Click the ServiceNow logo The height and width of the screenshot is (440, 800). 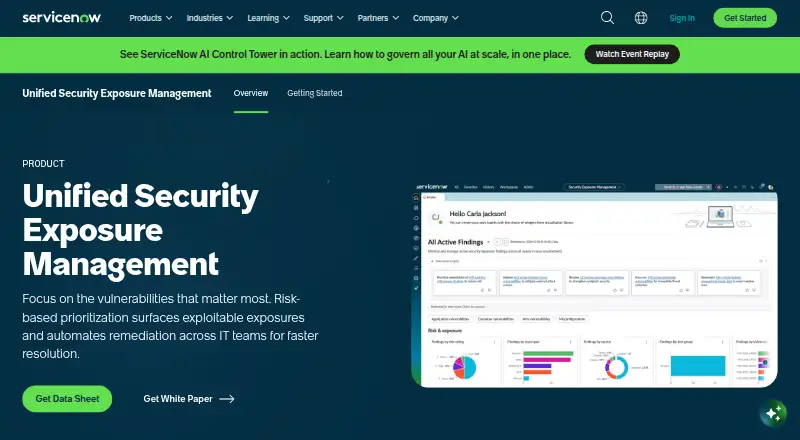click(62, 17)
